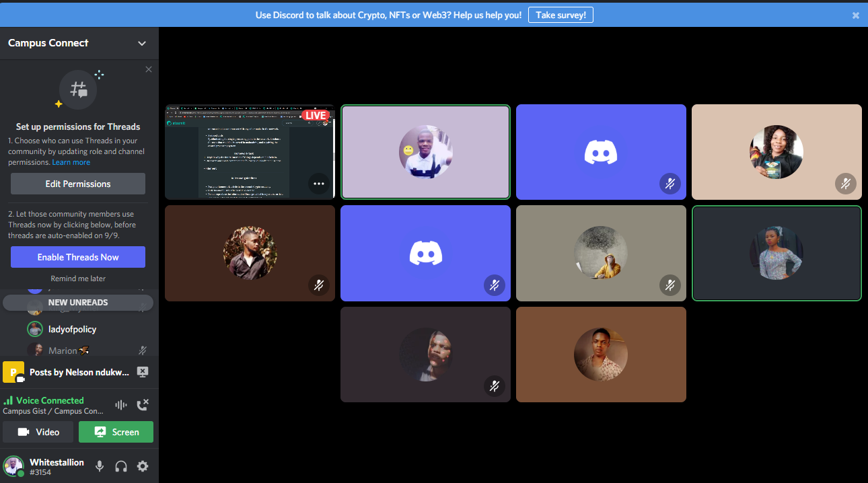Open the LIVE screen share thumbnail
868x483 pixels.
coord(250,152)
